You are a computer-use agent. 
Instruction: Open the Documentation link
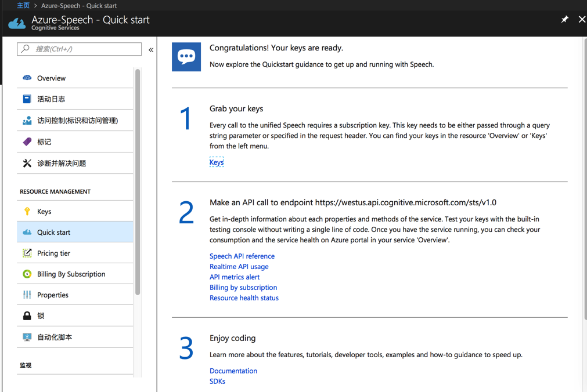(233, 371)
